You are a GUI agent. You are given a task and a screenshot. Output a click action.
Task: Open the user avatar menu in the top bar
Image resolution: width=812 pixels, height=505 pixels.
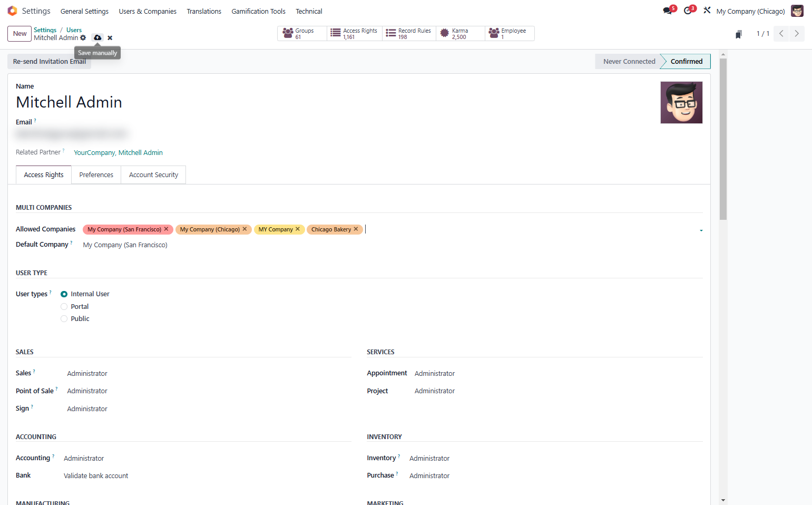797,11
